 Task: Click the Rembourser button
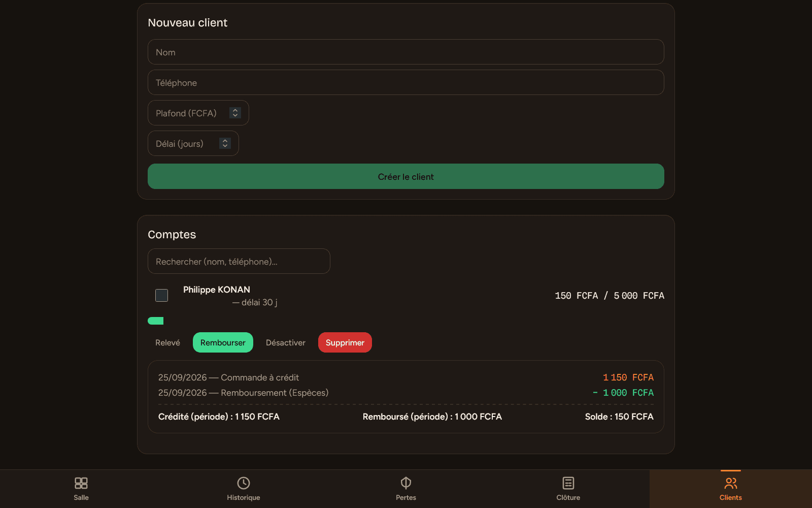223,342
